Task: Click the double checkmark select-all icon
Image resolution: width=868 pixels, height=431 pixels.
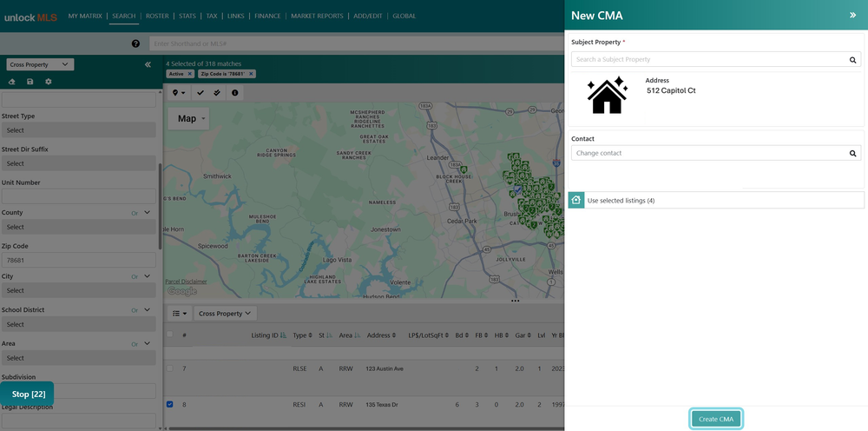Action: pos(217,93)
